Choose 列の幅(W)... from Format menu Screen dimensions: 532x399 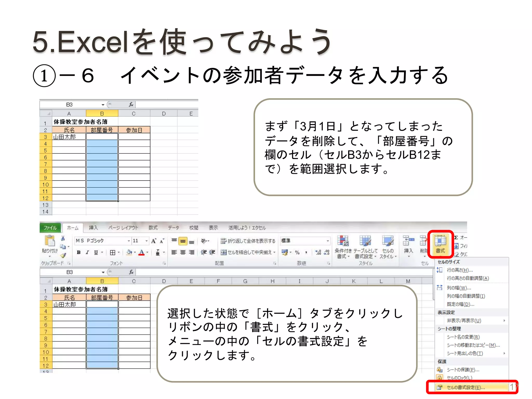[472, 288]
